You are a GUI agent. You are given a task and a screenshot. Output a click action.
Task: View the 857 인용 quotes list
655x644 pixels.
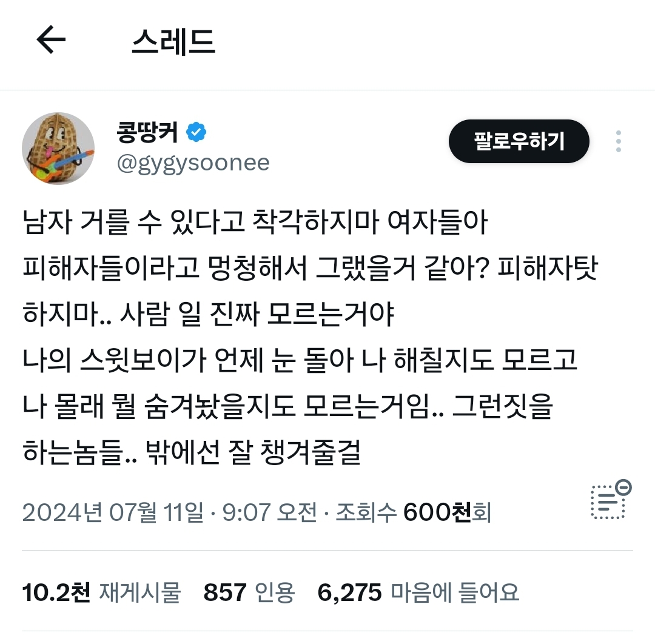tap(249, 592)
